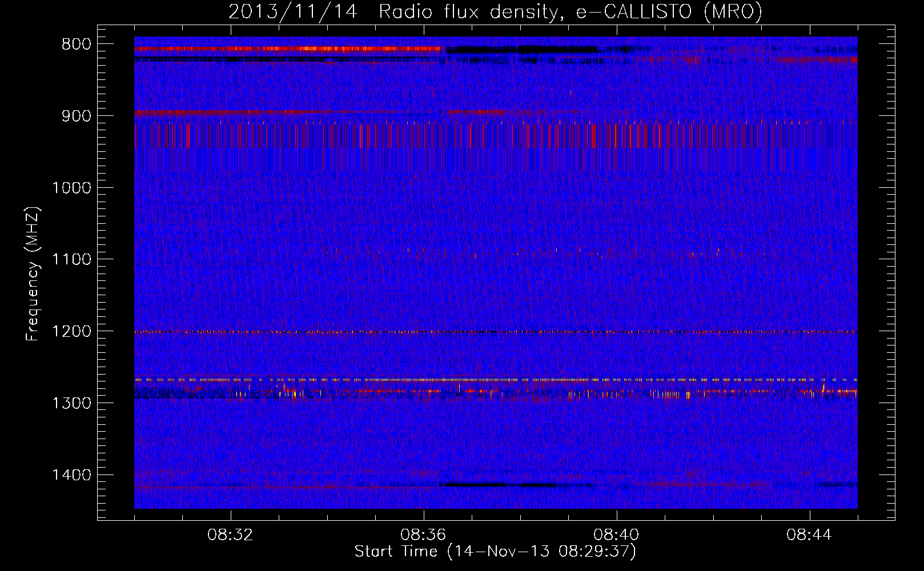Click the 1200 frequency tick label
This screenshot has width=924, height=571.
click(71, 332)
